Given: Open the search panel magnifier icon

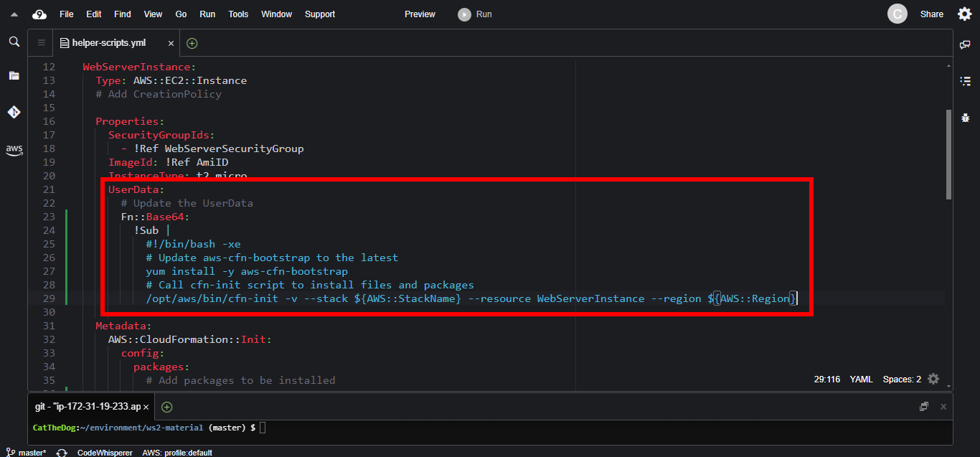Looking at the screenshot, I should [14, 42].
